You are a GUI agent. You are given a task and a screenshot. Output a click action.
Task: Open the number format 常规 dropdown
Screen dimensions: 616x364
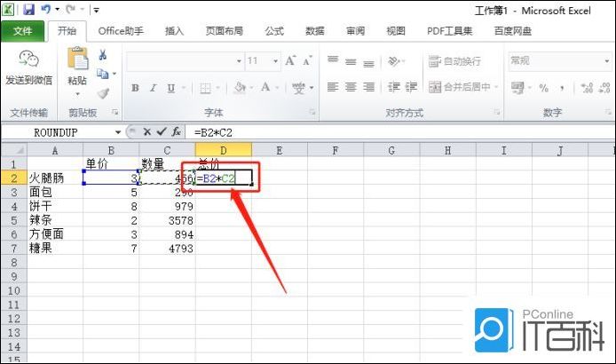(x=607, y=61)
